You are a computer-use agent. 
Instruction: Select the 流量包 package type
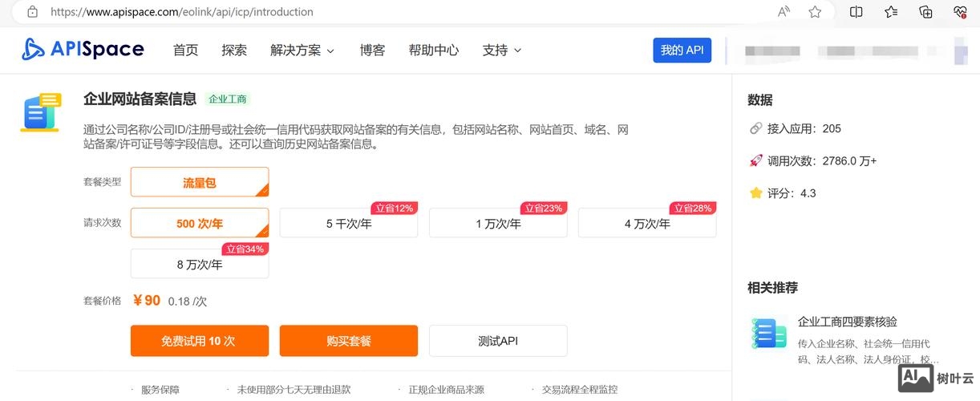(x=200, y=182)
